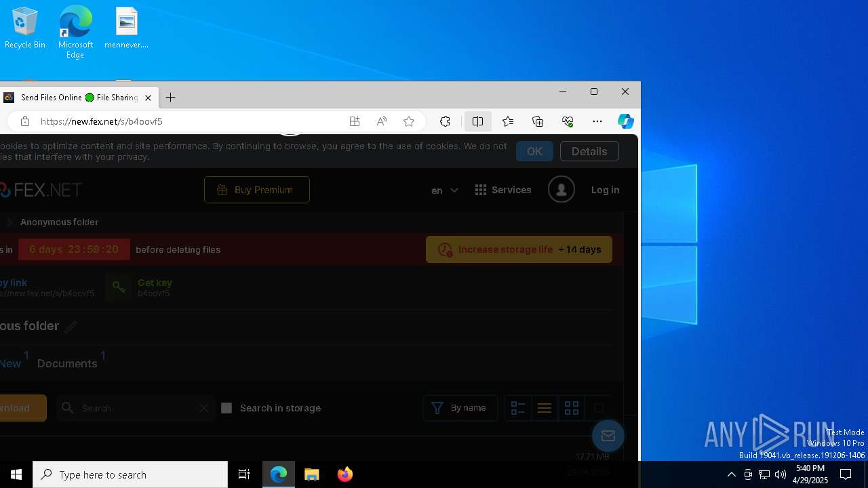The image size is (868, 488).
Task: Accept cookies with the OK button
Action: (534, 151)
